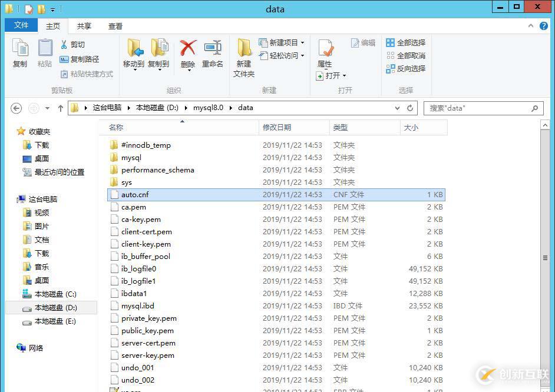
Task: Select the mysql.ibd file in the list
Action: click(x=137, y=305)
